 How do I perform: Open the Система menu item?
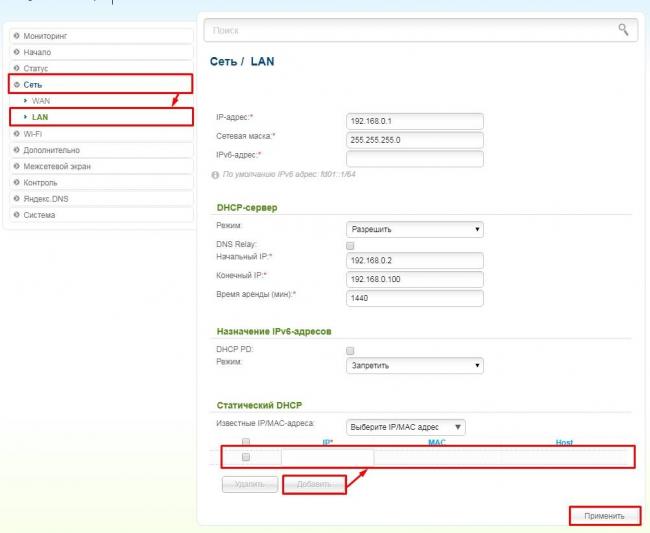coord(101,215)
